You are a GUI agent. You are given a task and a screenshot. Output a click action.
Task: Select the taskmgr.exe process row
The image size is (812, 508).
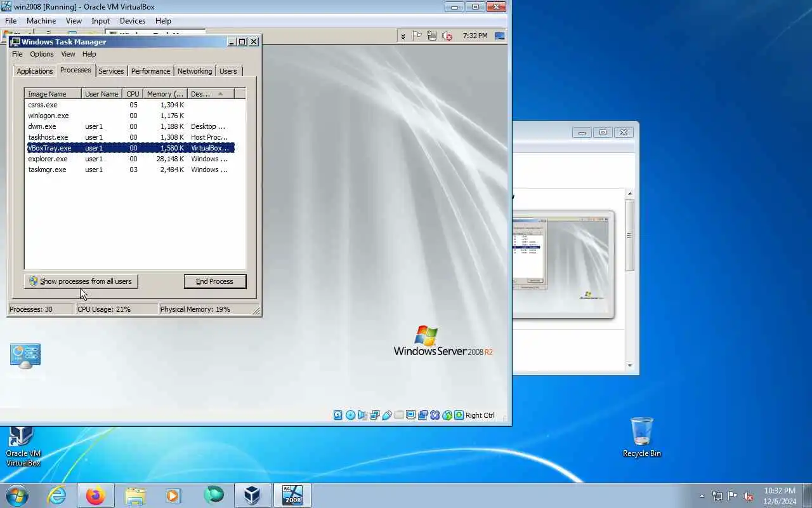coord(129,170)
